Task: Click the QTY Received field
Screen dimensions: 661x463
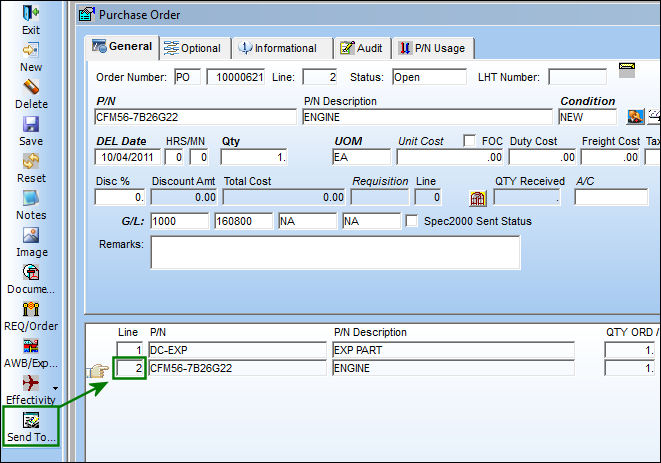Action: 527,197
